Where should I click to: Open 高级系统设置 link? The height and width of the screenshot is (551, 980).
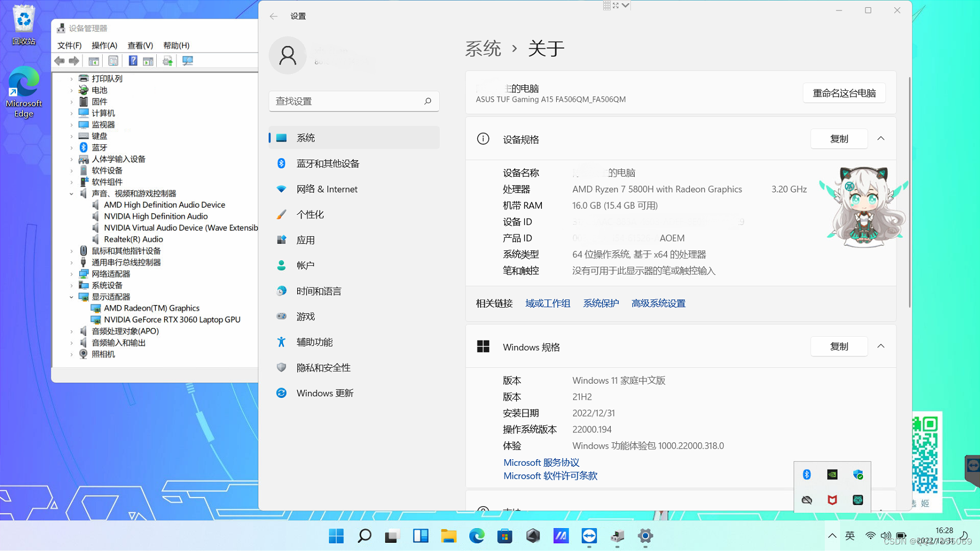pos(658,303)
